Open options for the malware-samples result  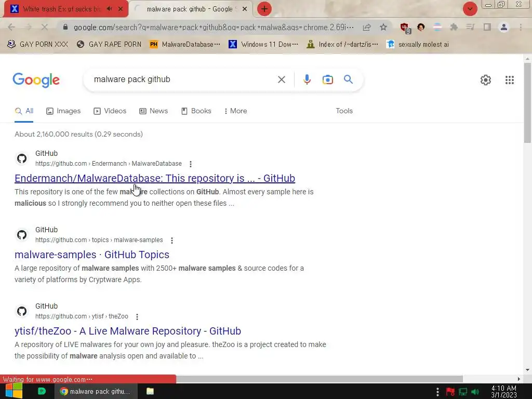coord(172,240)
